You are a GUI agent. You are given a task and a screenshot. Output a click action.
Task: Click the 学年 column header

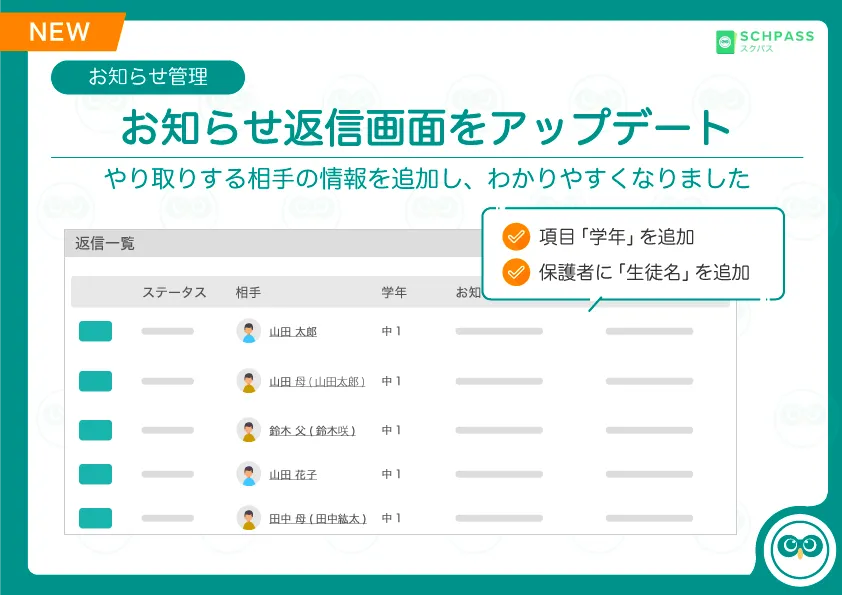(x=394, y=292)
